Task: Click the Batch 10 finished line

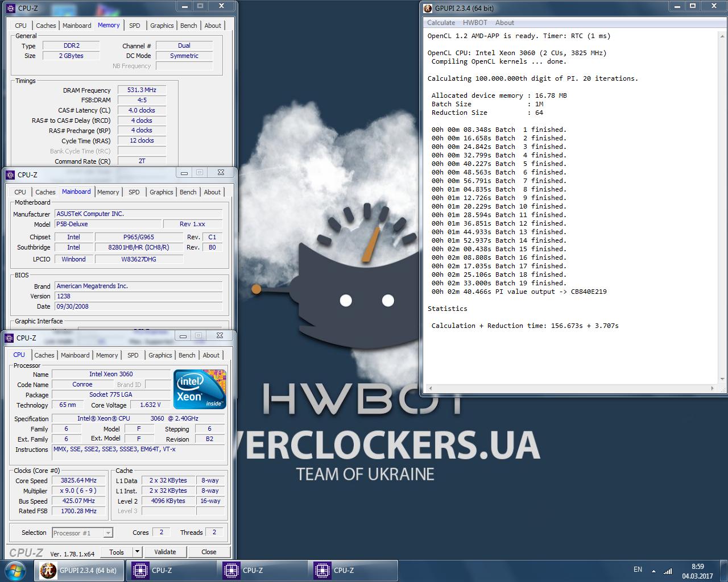Action: coord(499,206)
